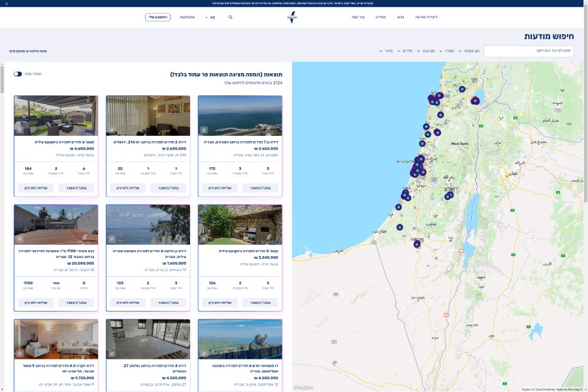Open the פתח פילטרים מתקדמים advanced filters link
Image resolution: width=588 pixels, height=392 pixels.
click(x=27, y=51)
